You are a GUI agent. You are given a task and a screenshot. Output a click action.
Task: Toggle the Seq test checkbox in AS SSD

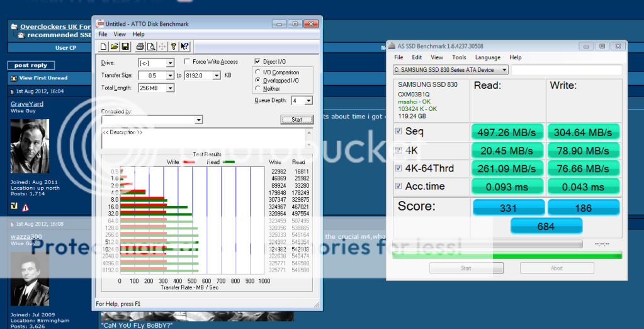point(398,131)
